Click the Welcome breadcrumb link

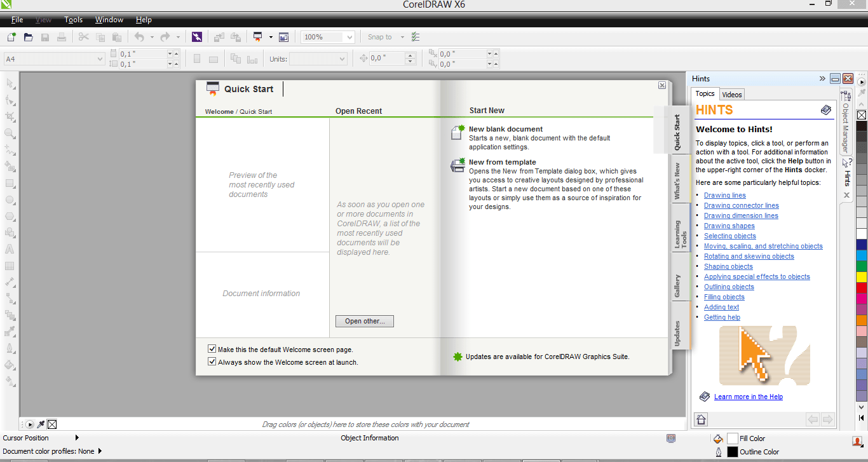tap(219, 111)
